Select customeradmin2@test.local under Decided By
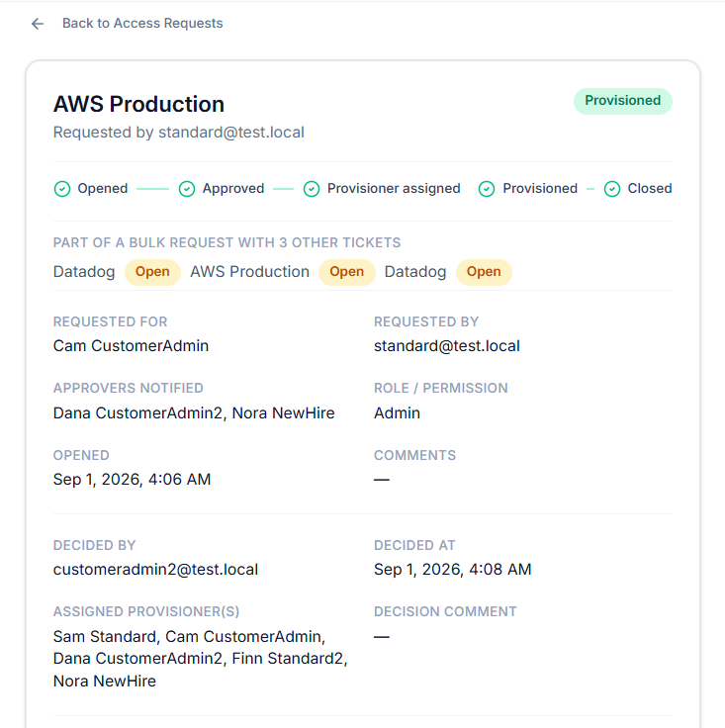Screen dimensions: 725x728 [x=155, y=570]
